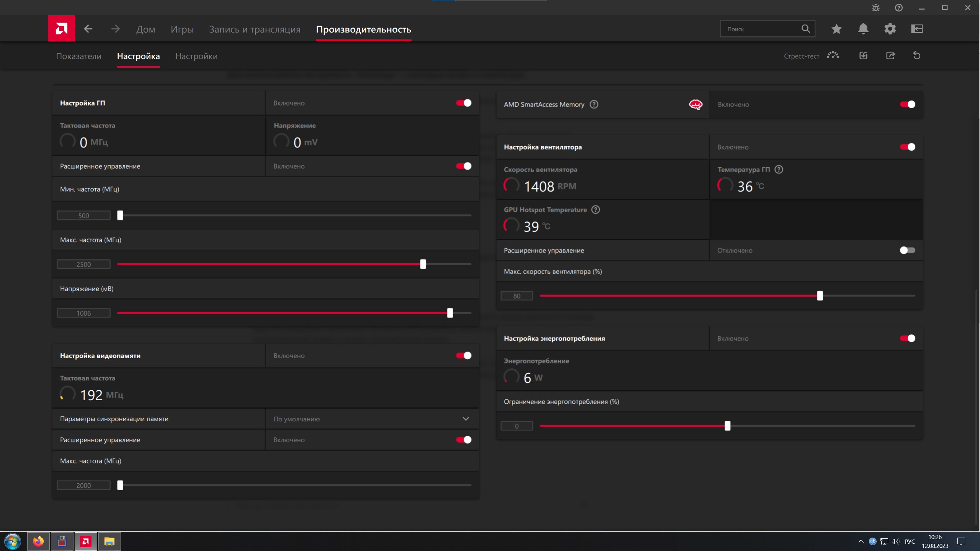This screenshot has height=551, width=980.
Task: Click the stress test icon
Action: click(x=833, y=55)
